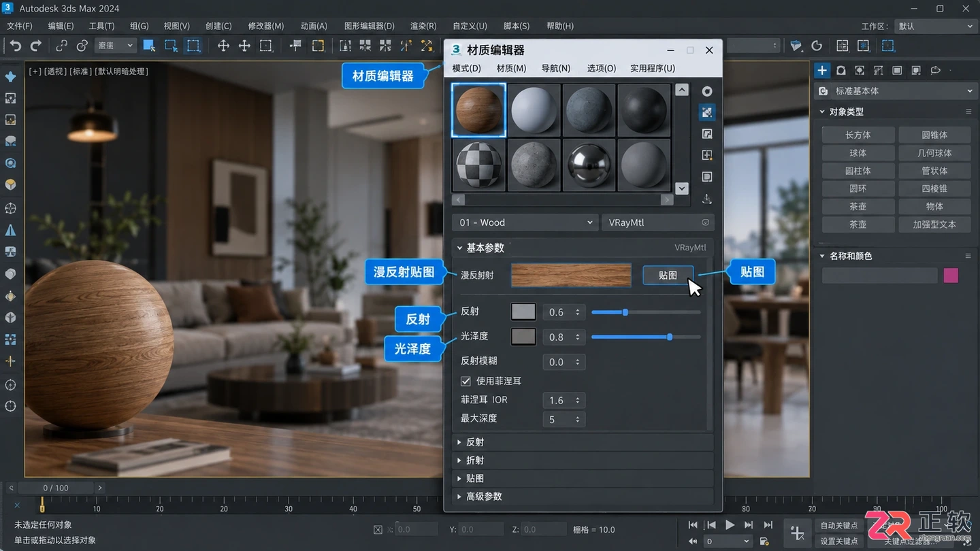Create a 长方体 box primitive

tap(857, 135)
